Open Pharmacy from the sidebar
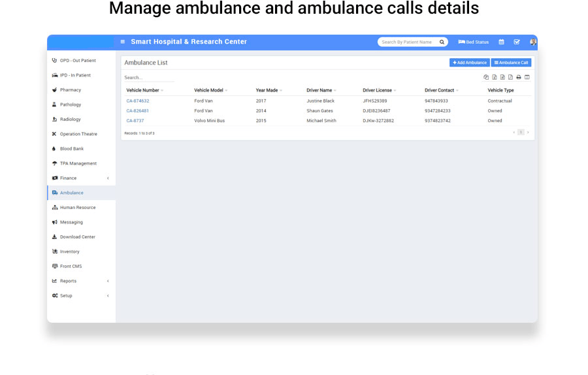This screenshot has height=375, width=588. tap(71, 90)
